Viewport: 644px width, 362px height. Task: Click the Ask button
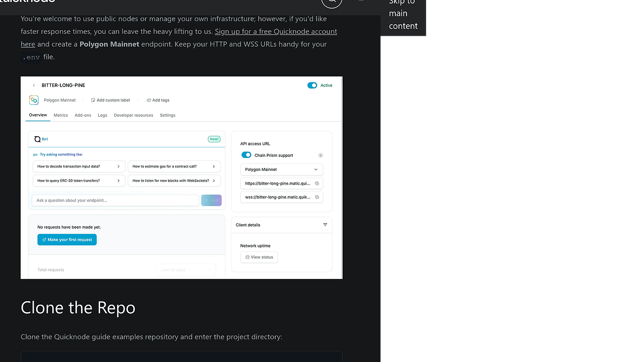211,200
